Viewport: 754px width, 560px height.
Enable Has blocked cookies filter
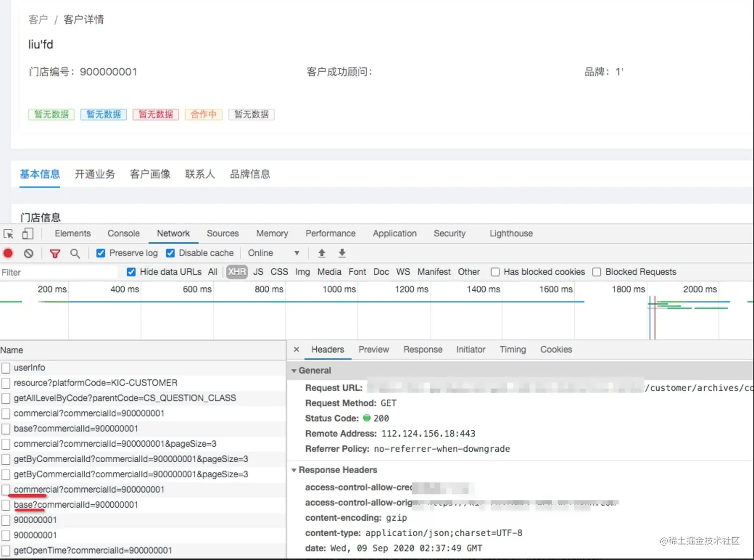point(495,272)
